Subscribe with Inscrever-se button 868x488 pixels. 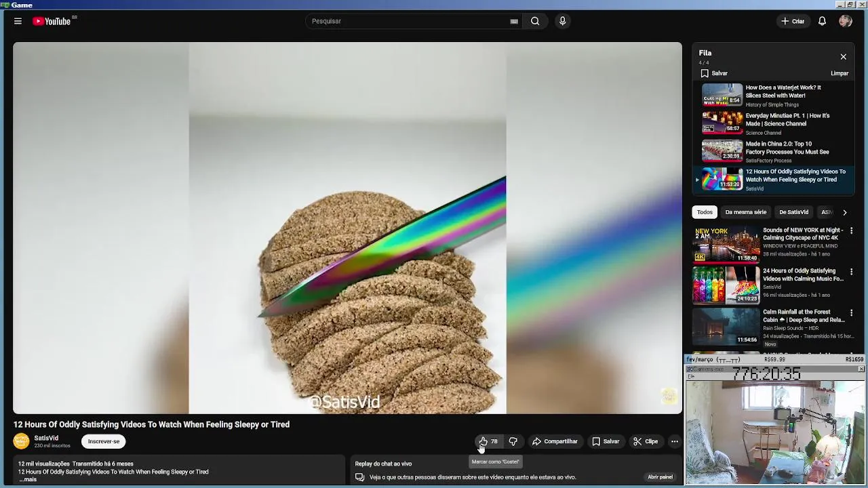coord(104,441)
